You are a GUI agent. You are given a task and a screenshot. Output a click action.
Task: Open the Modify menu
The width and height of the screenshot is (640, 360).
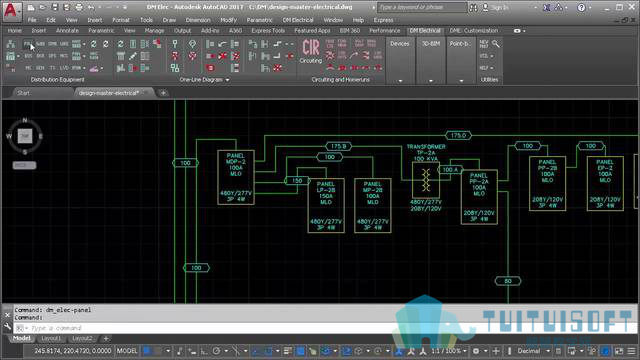click(x=228, y=20)
